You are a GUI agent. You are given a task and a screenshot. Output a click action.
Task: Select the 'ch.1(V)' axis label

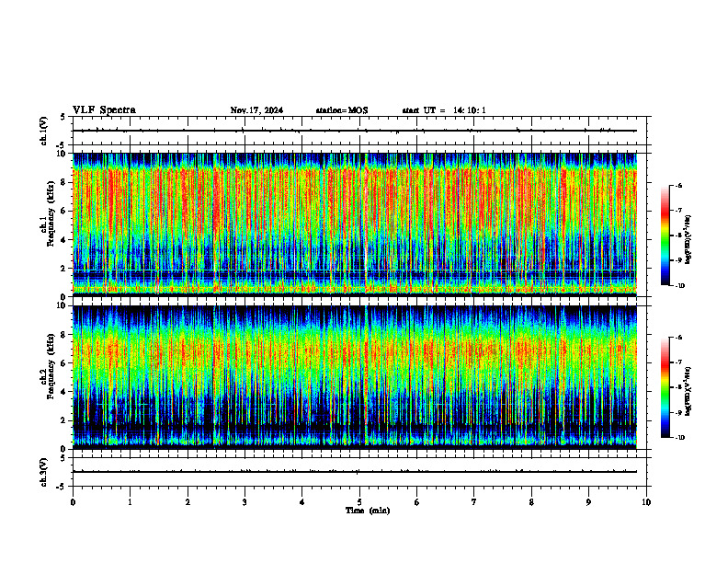click(44, 131)
